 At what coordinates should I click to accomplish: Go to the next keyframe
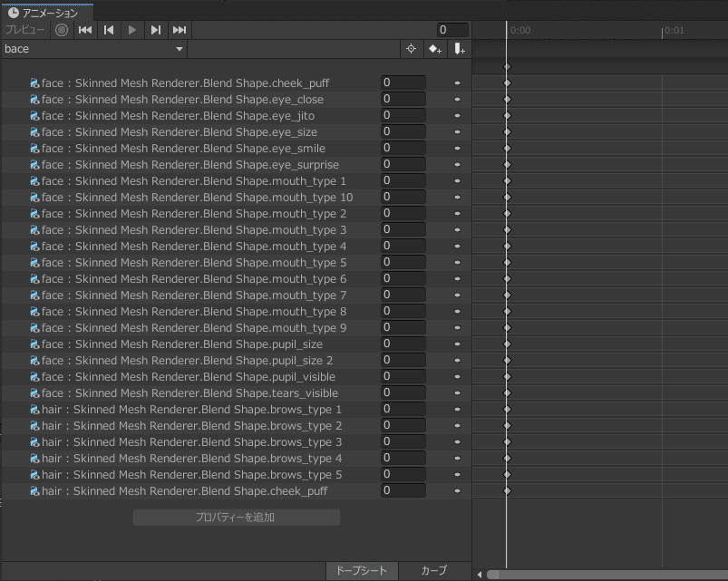coord(156,30)
